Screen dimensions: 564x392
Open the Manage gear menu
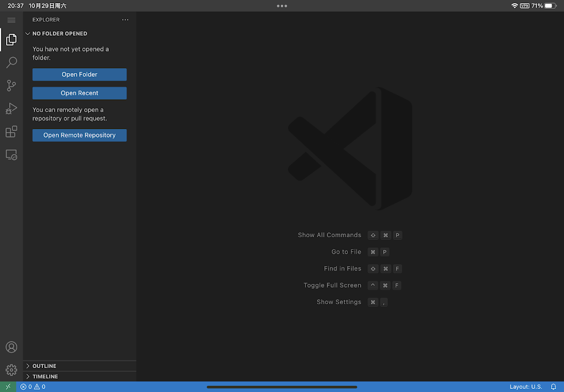[x=11, y=370]
